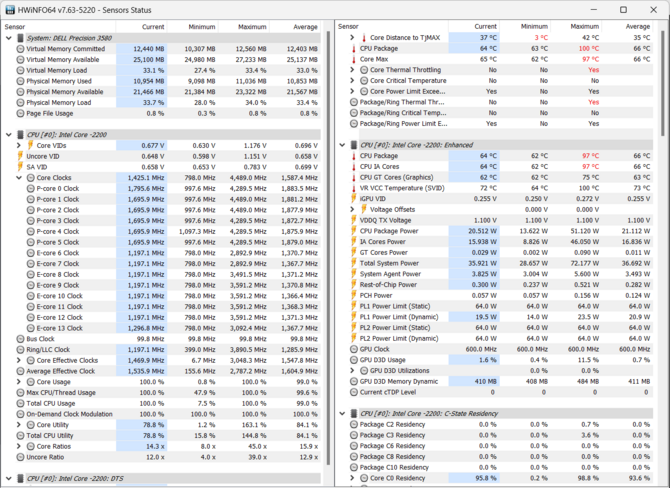The width and height of the screenshot is (670, 488).
Task: Click the GPU Clock sensor icon
Action: tap(354, 349)
